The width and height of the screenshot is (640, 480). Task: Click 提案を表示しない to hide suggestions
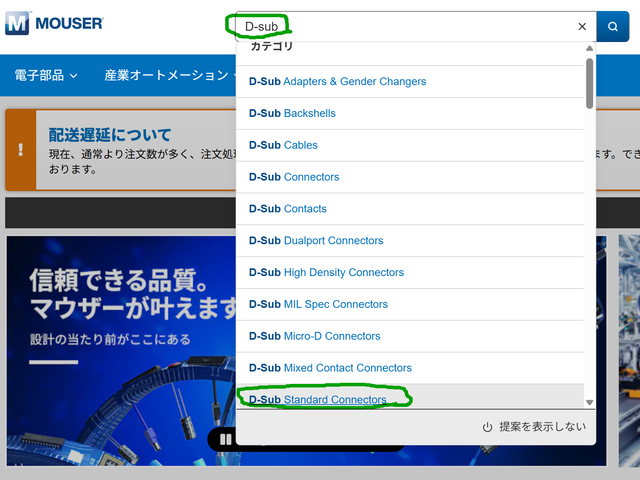coord(534,427)
